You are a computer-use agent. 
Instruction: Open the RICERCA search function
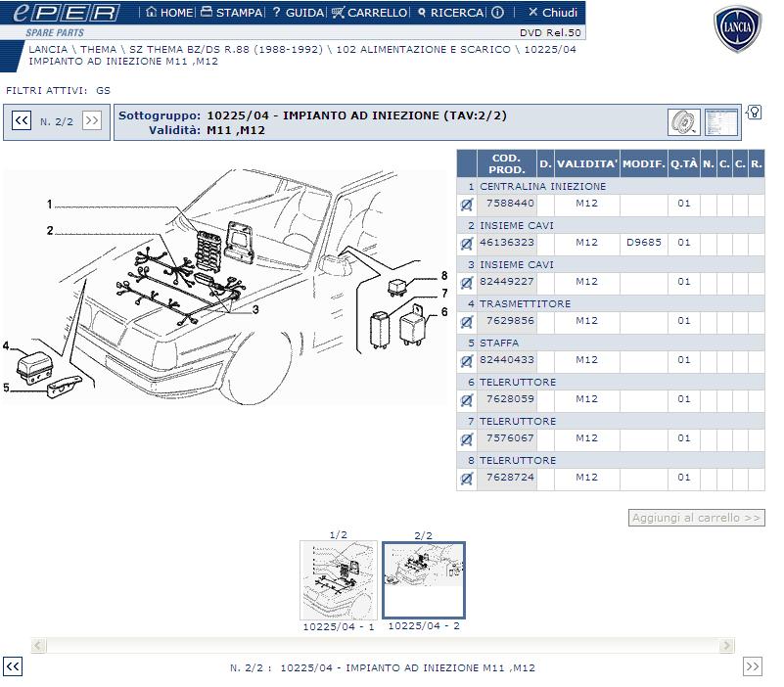451,12
